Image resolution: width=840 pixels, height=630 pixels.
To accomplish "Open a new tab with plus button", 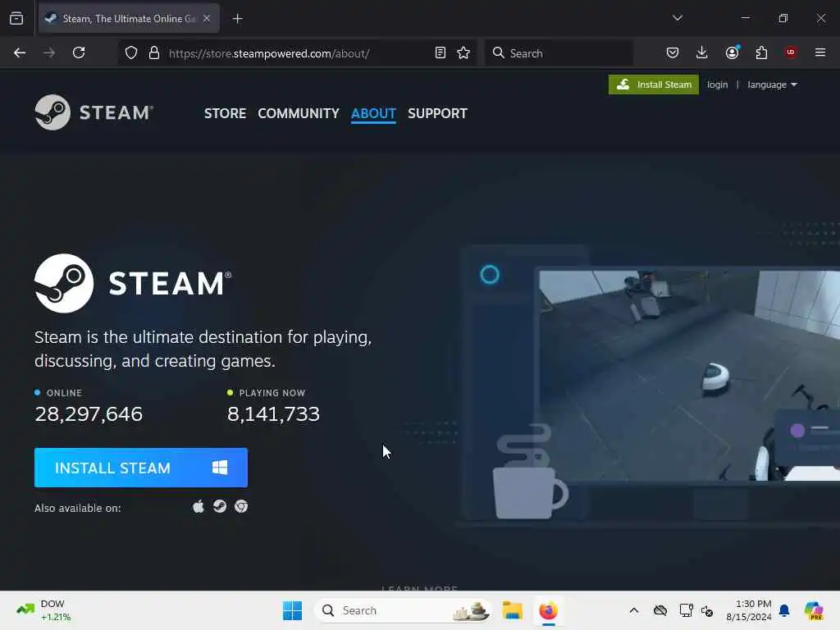I will (237, 19).
